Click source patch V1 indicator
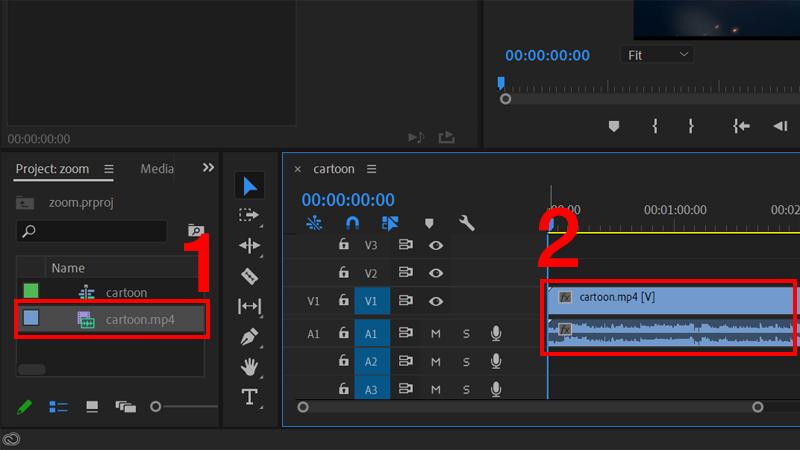The width and height of the screenshot is (800, 450). tap(313, 301)
